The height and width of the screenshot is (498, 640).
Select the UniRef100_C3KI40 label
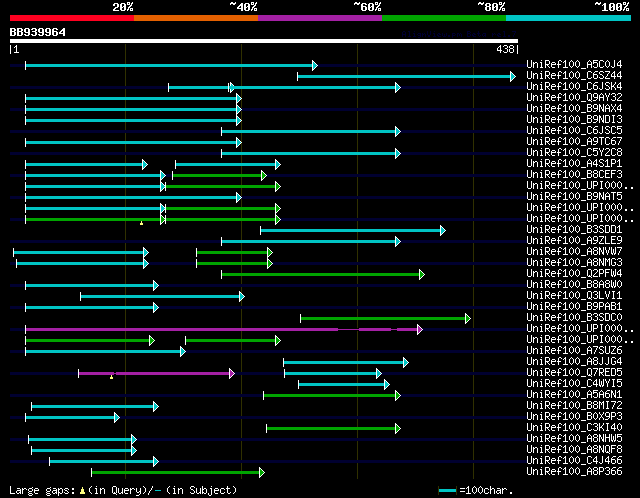click(x=574, y=428)
